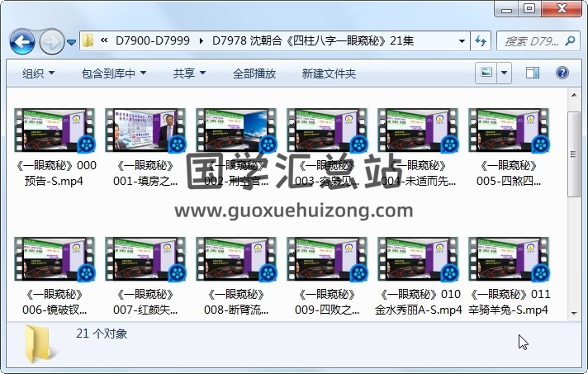Click 新建文件夹 button

coord(329,73)
